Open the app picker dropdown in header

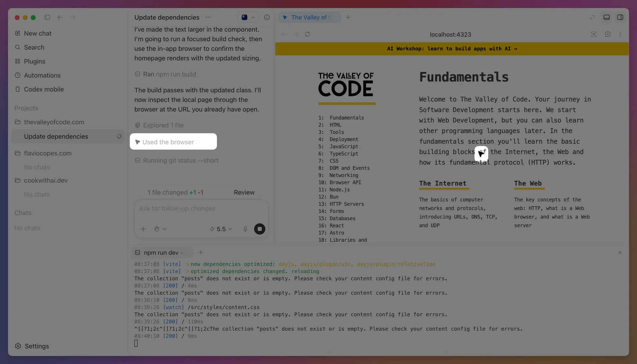(248, 17)
